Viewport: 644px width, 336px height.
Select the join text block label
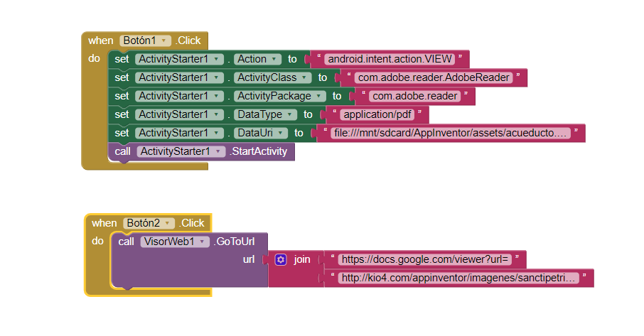click(x=302, y=260)
